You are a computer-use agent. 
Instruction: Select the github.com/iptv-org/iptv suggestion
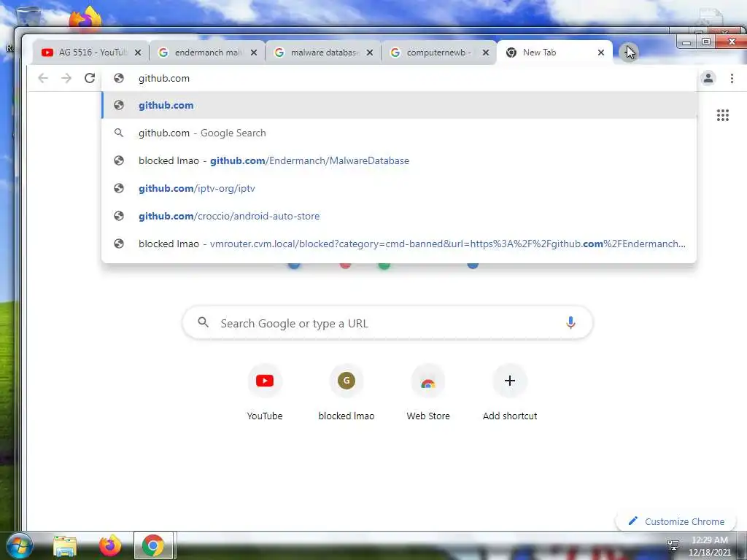click(x=399, y=188)
